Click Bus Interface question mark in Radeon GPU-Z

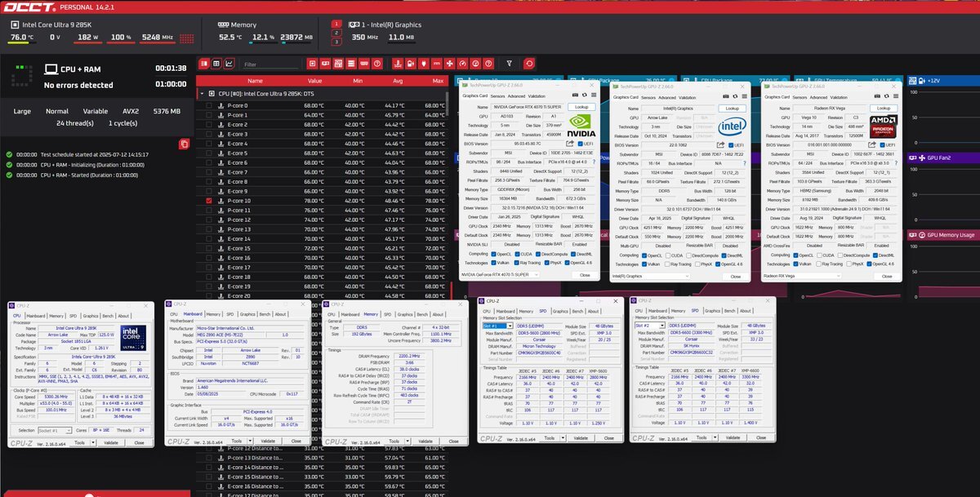coord(895,162)
